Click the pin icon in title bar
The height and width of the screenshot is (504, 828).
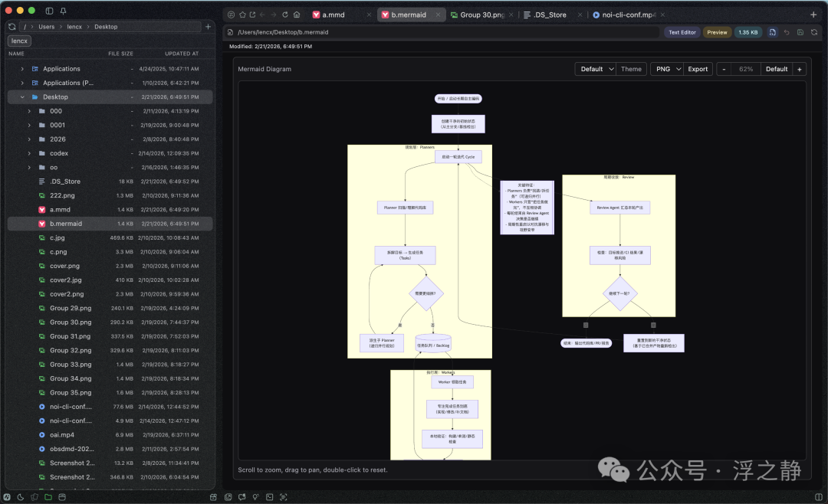63,11
